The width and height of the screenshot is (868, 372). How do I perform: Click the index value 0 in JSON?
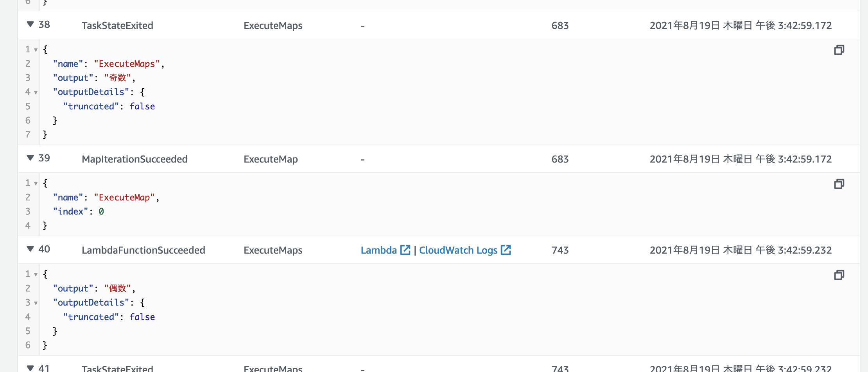tap(102, 211)
